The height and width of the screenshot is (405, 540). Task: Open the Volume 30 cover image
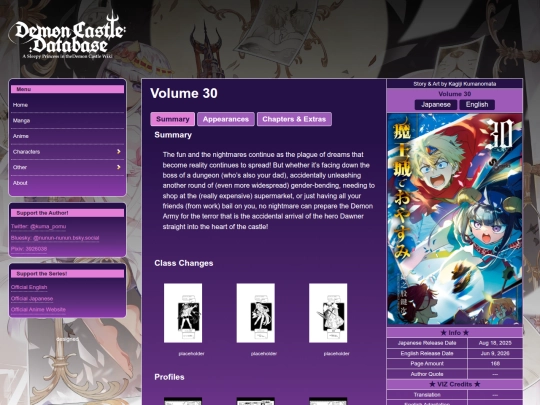455,219
